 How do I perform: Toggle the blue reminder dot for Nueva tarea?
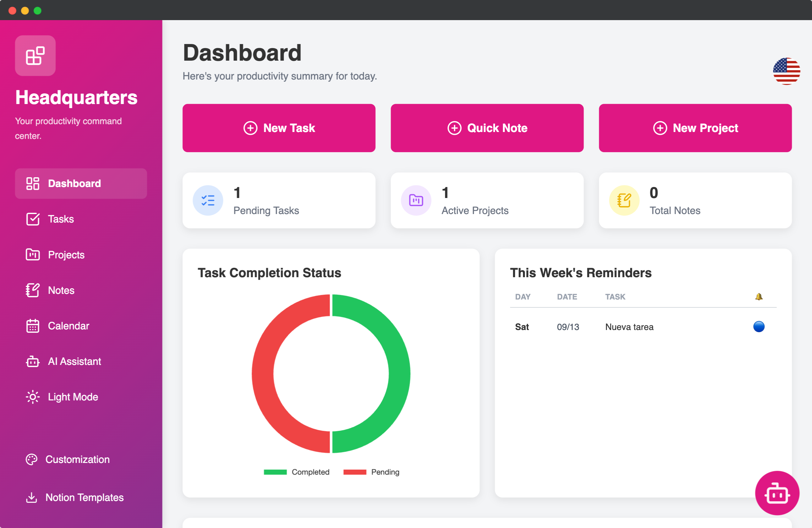click(758, 327)
